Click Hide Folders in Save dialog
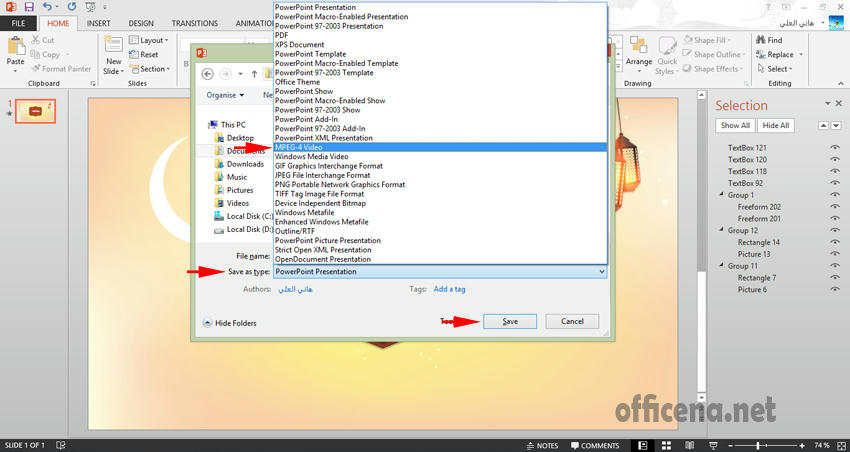 pos(229,323)
